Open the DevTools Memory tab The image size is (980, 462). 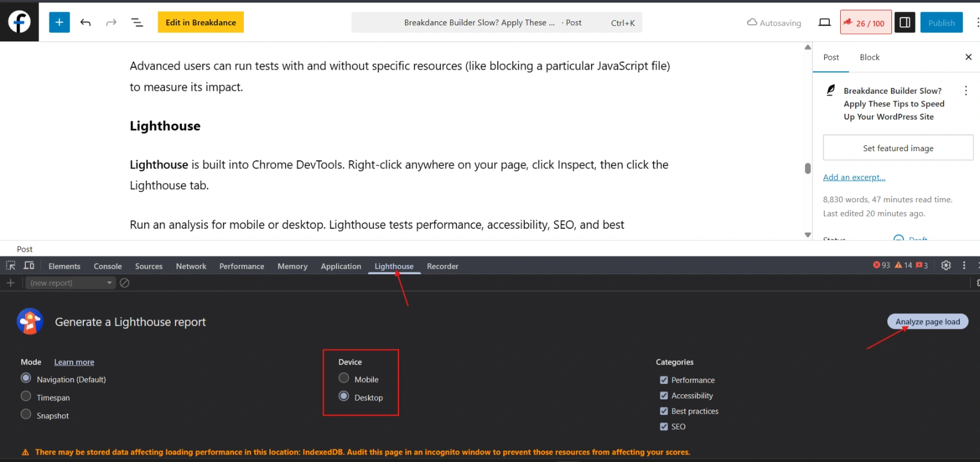pyautogui.click(x=292, y=266)
